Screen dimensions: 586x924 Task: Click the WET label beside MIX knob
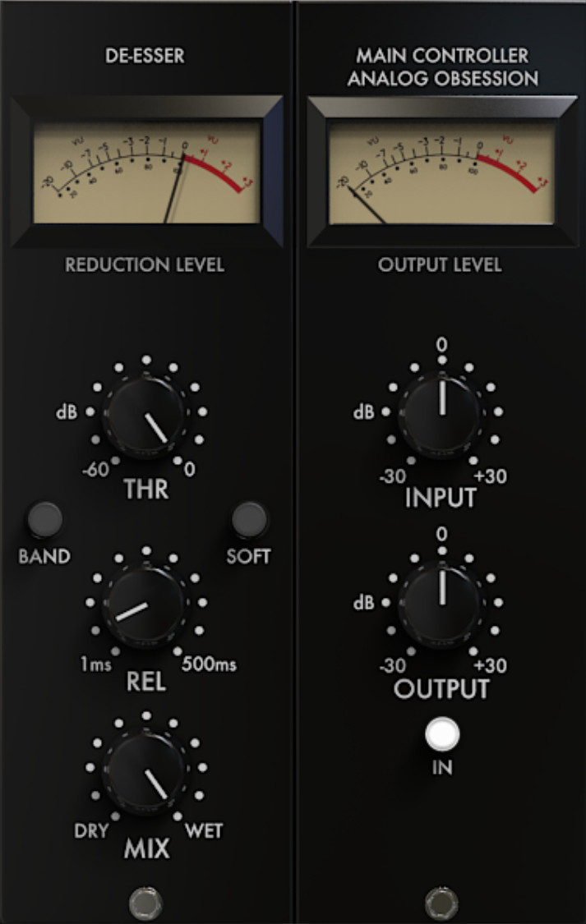(x=204, y=831)
